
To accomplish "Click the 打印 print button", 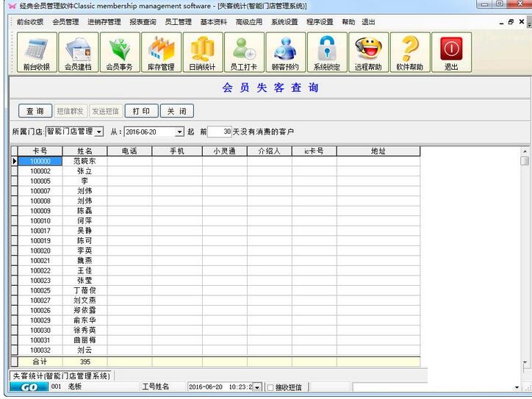I will pyautogui.click(x=141, y=111).
